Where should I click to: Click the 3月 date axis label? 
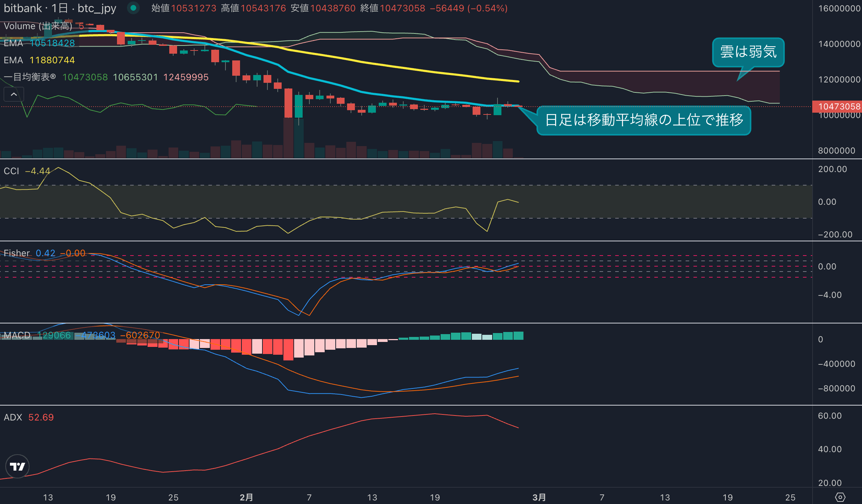click(539, 497)
